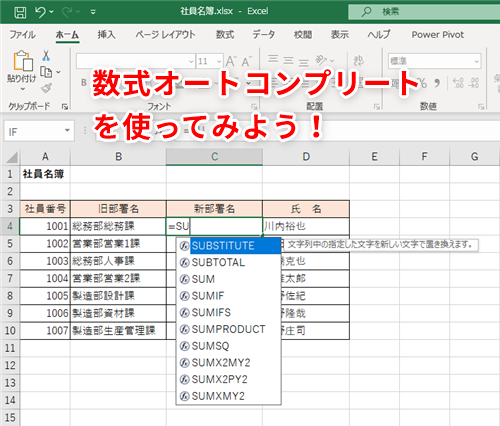Open the クリップボード dialog launcher

pyautogui.click(x=65, y=107)
